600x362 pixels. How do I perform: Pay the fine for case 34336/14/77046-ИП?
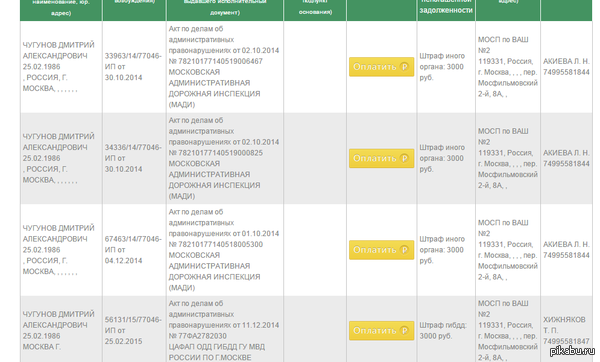pos(381,158)
